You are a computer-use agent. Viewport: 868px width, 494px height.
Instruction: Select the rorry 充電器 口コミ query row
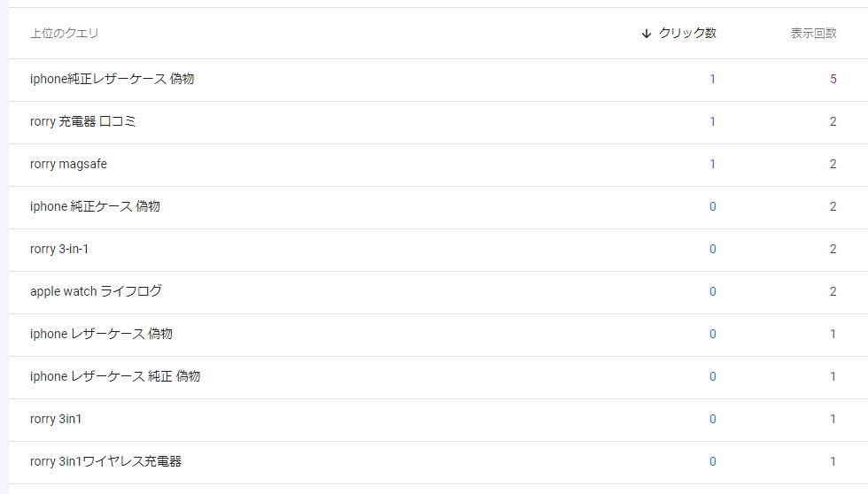pos(83,121)
